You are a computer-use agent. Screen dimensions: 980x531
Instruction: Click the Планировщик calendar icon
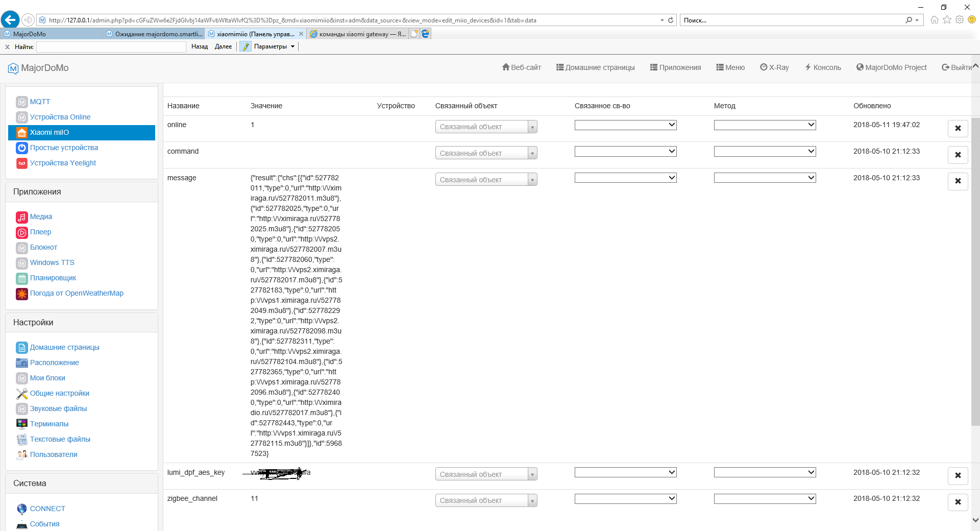22,278
